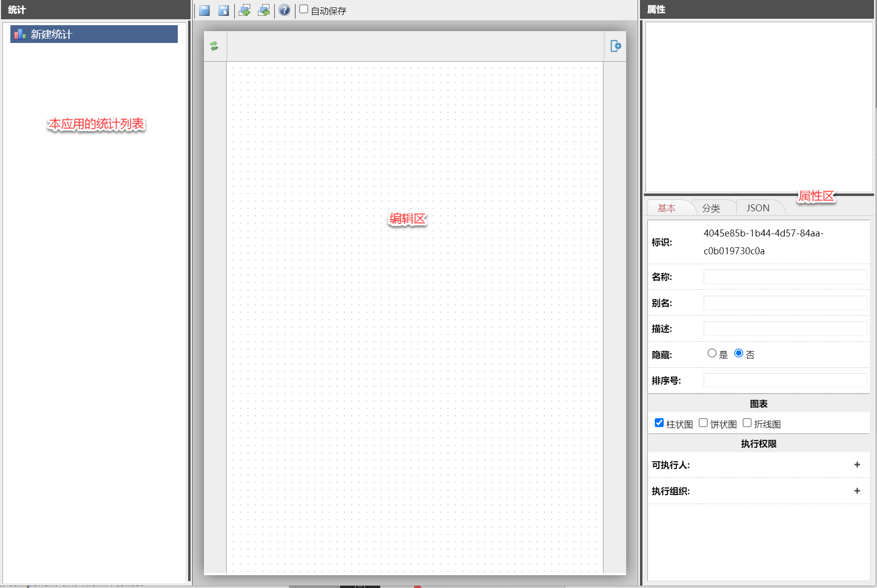
Task: Check the 饼状图 chart checkbox
Action: tap(703, 423)
